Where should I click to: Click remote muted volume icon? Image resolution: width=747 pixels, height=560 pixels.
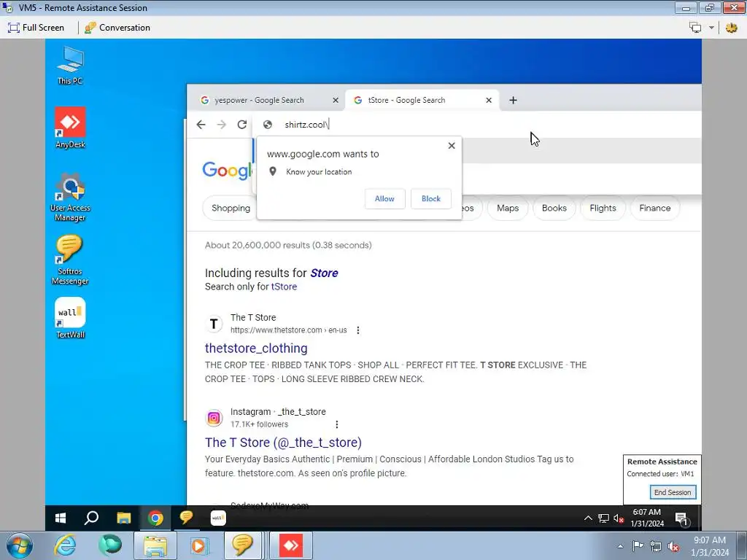click(619, 518)
